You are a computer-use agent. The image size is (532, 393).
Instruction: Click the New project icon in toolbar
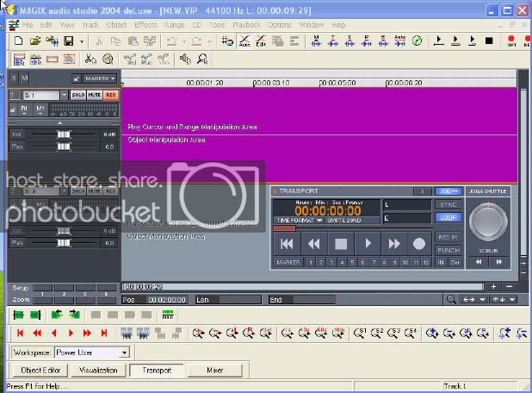(18, 41)
